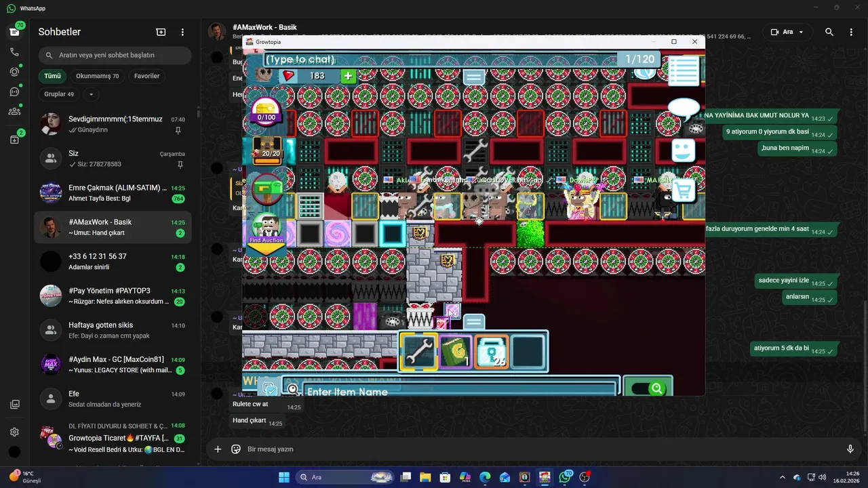Open Haftaya gotten sikis group chat
Viewport: 868px width, 488px height.
click(113, 330)
